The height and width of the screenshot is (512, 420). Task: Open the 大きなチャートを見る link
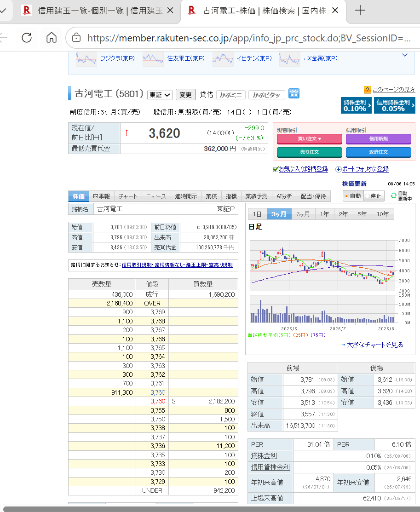(375, 345)
